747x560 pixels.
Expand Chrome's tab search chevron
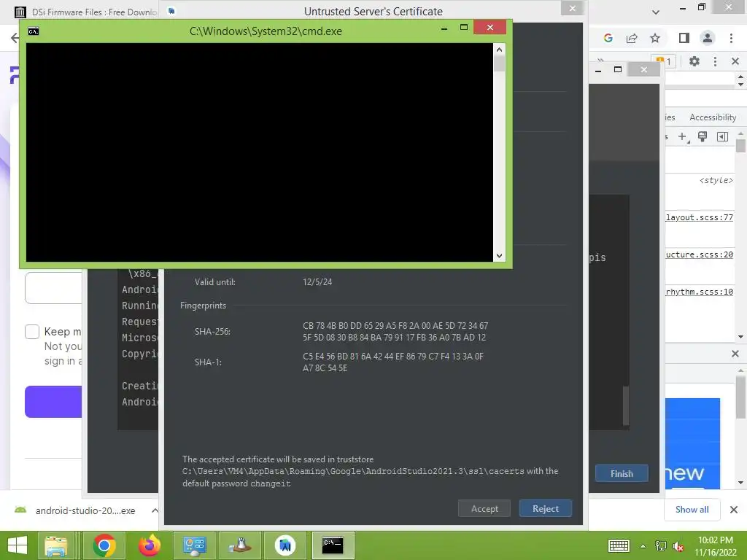[656, 12]
